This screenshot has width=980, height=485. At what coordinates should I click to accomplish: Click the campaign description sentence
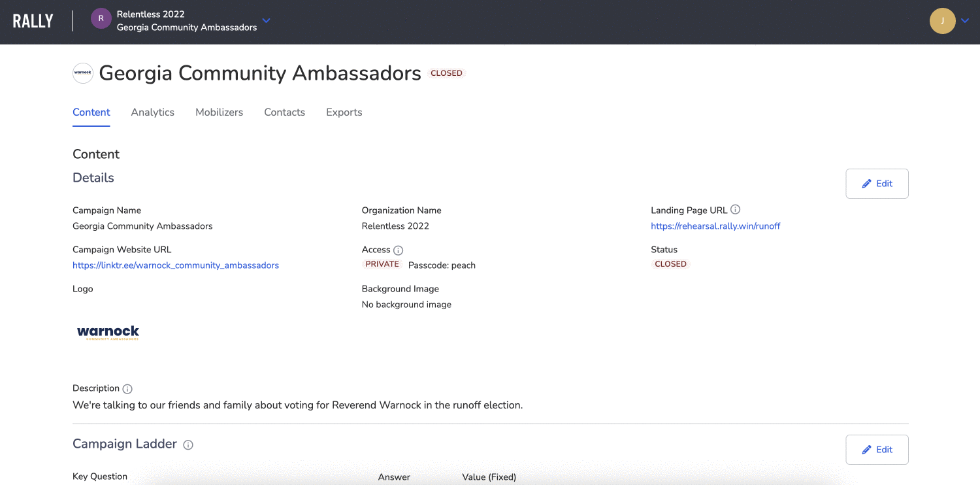coord(297,405)
